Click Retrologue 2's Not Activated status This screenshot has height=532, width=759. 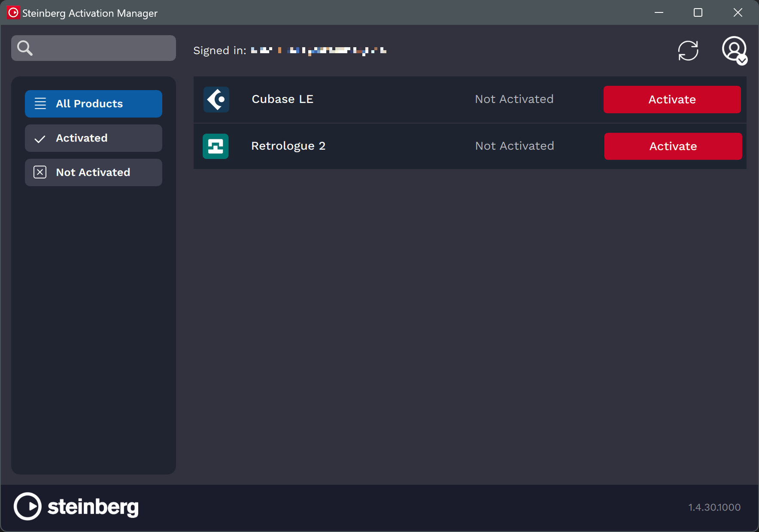(x=515, y=146)
